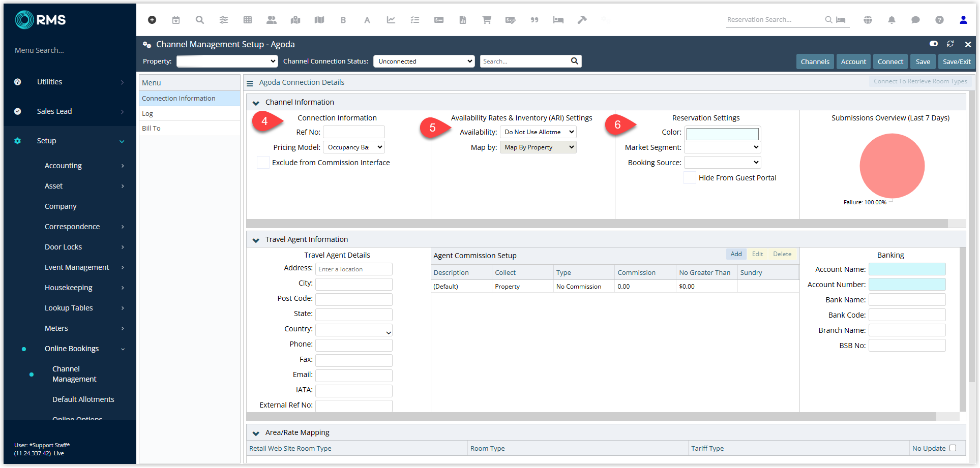Image resolution: width=980 pixels, height=468 pixels.
Task: Select Connection Information menu item
Action: tap(189, 99)
